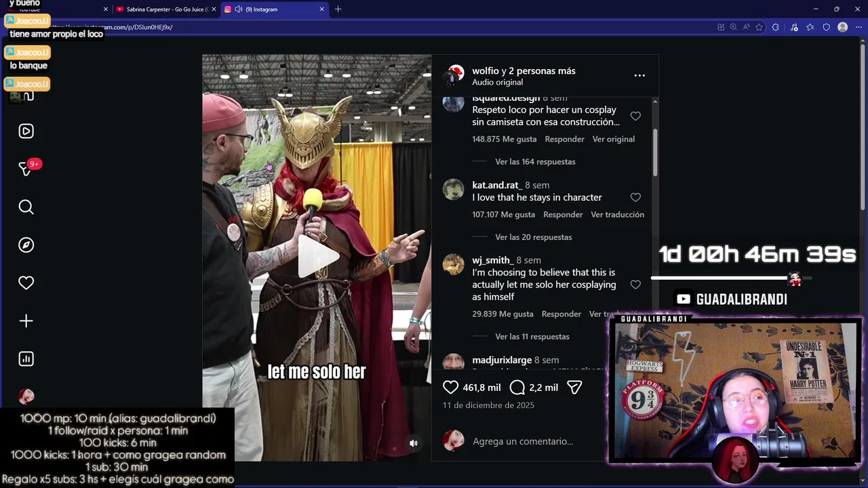
Task: Click the 2,2 mil comments count
Action: [544, 387]
